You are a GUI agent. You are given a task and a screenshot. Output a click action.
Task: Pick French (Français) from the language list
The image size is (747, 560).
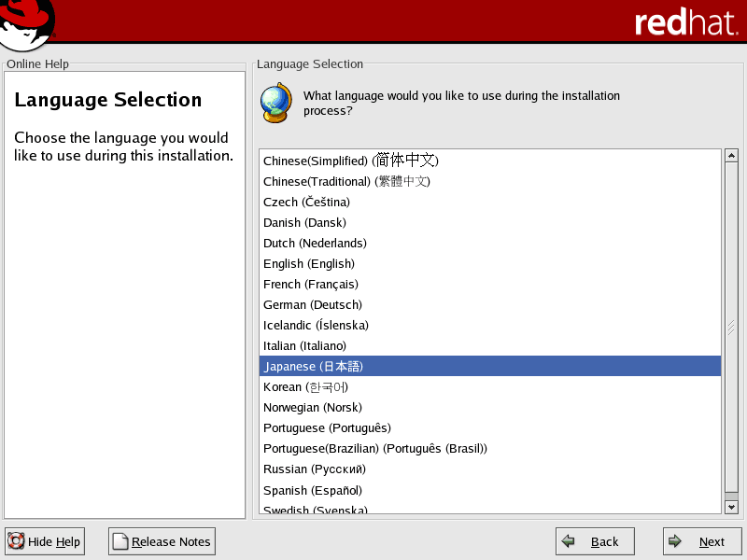311,285
